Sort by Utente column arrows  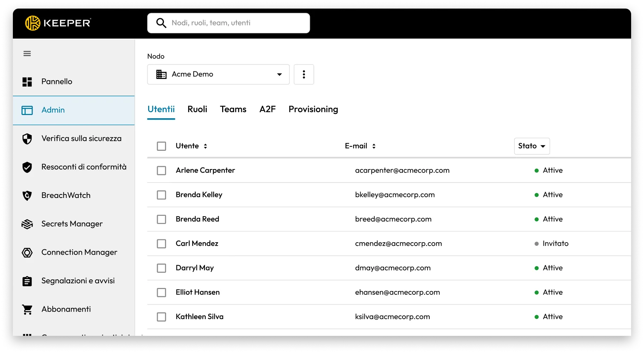coord(205,146)
